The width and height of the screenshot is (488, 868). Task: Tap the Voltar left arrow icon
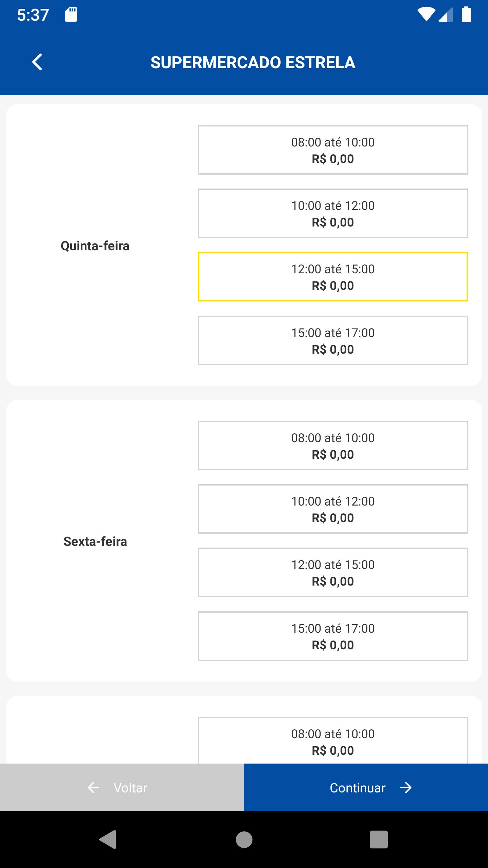tap(93, 788)
